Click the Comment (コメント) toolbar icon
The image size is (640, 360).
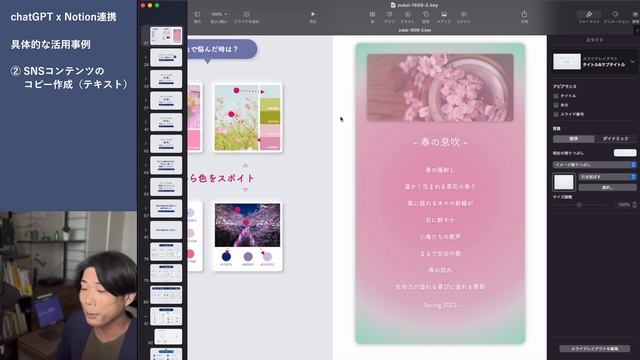pyautogui.click(x=463, y=14)
